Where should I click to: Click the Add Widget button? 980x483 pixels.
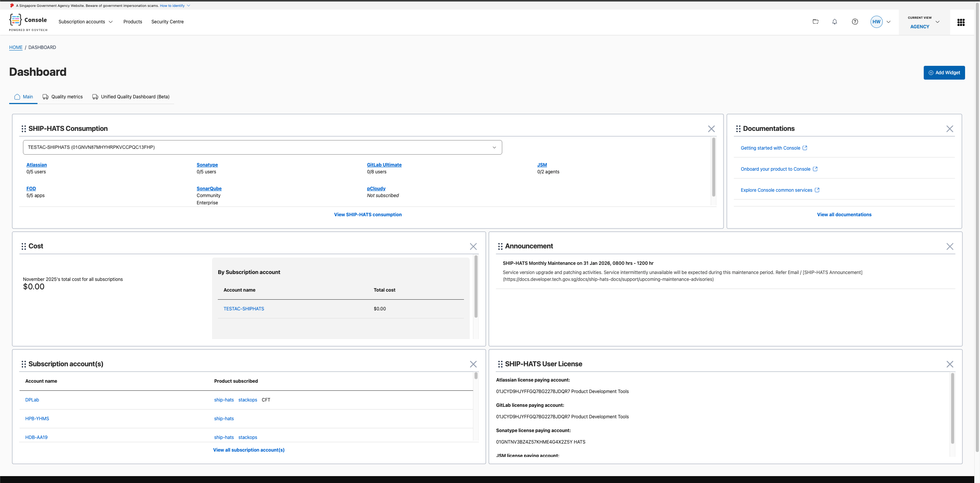(x=944, y=73)
